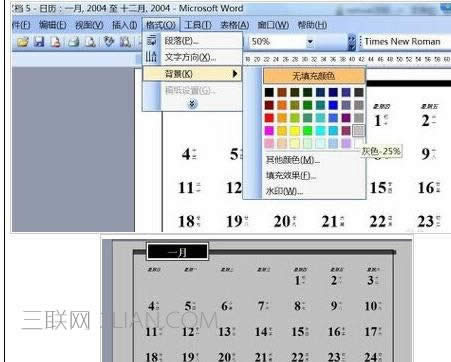This screenshot has width=451, height=362.
Task: Open the Times New Roman font box
Action: coord(402,42)
